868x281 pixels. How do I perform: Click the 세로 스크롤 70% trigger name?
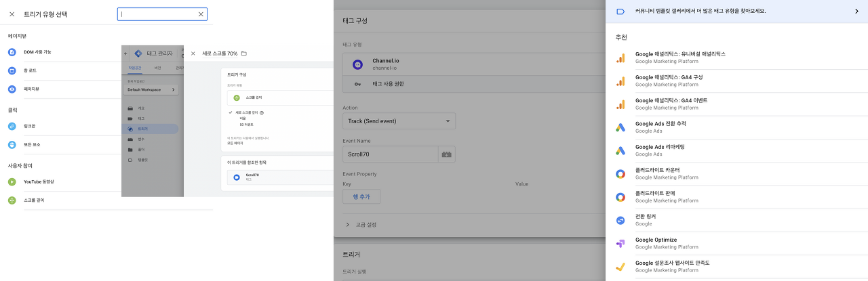click(220, 53)
